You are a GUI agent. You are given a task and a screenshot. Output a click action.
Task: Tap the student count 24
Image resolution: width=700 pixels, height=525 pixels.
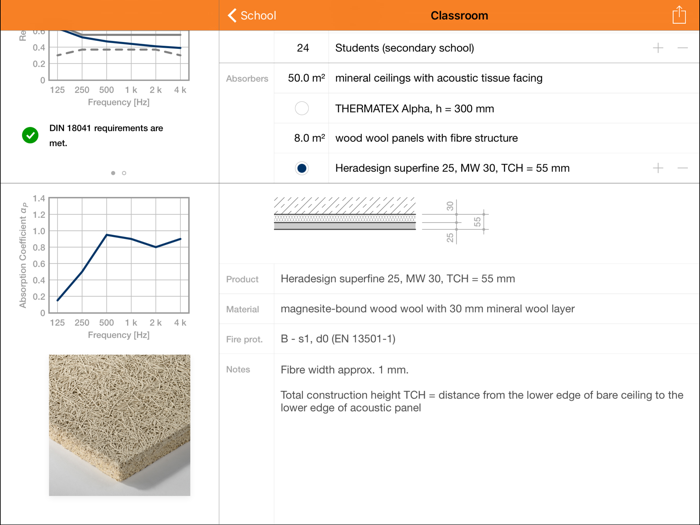pyautogui.click(x=303, y=48)
